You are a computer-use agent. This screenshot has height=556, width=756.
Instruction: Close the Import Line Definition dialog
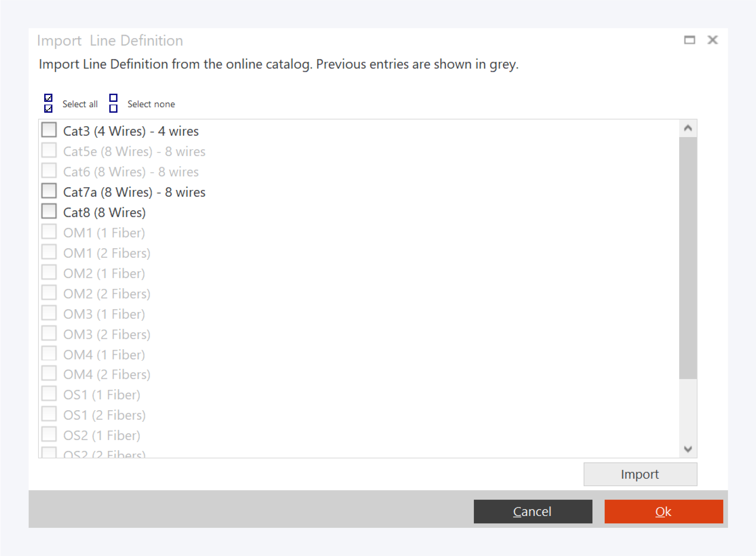pyautogui.click(x=712, y=40)
